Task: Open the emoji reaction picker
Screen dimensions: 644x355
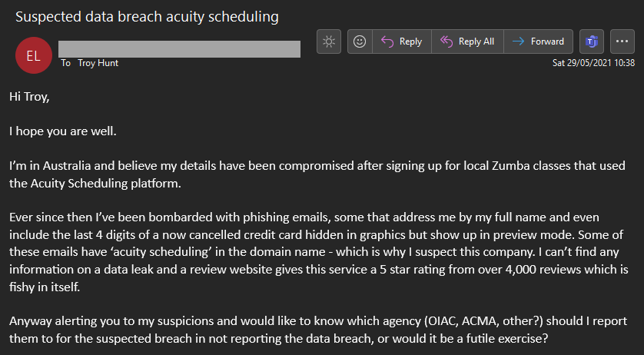Action: (x=360, y=41)
